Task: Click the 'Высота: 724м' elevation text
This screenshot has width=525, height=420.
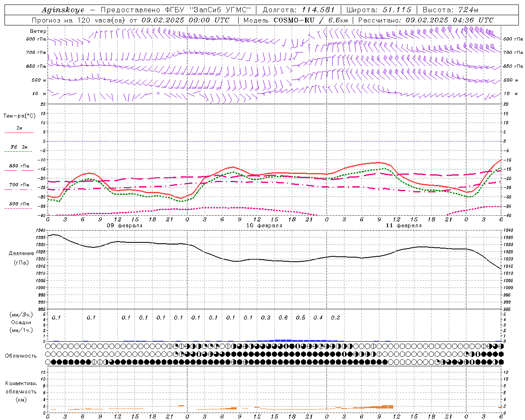Action: point(450,10)
